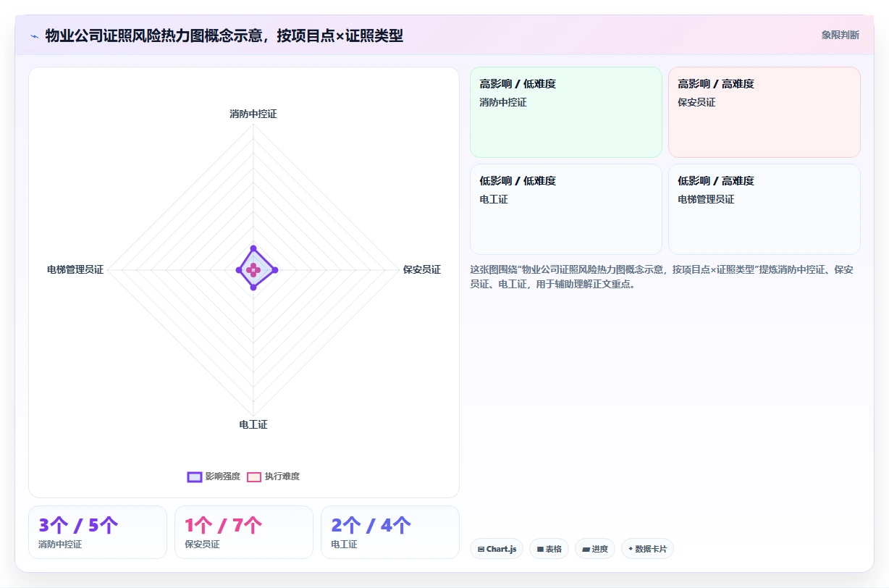Toggle the 影响强度 legend item
This screenshot has height=588, width=889.
point(214,476)
